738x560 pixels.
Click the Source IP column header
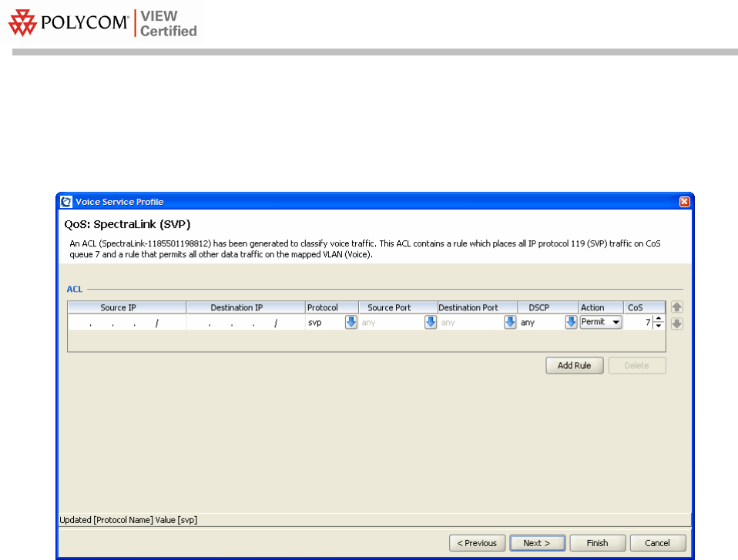pos(127,307)
